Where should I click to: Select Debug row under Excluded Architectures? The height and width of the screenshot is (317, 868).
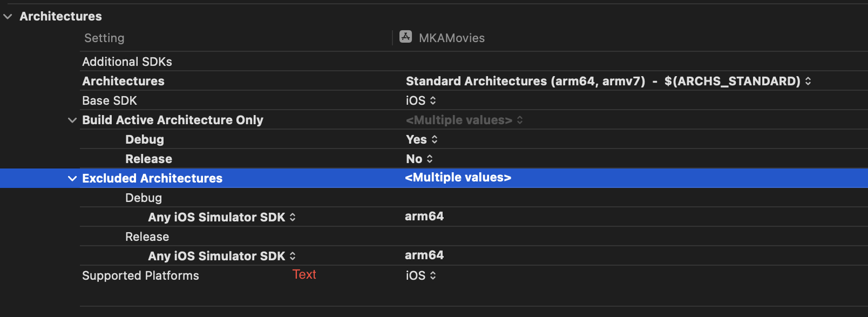tap(474, 198)
